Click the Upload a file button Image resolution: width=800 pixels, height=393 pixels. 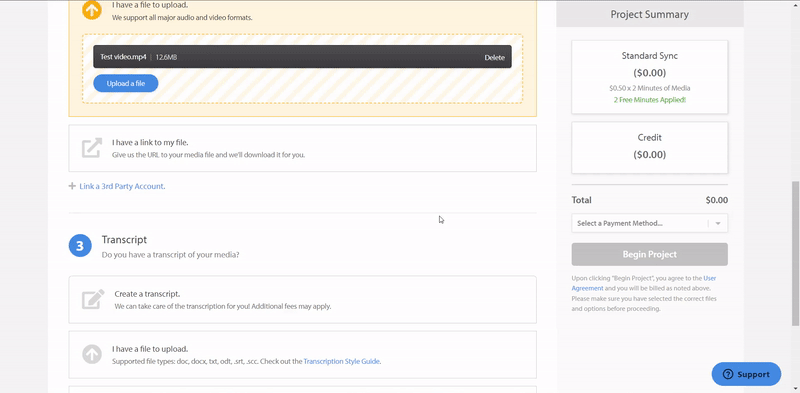click(x=126, y=84)
